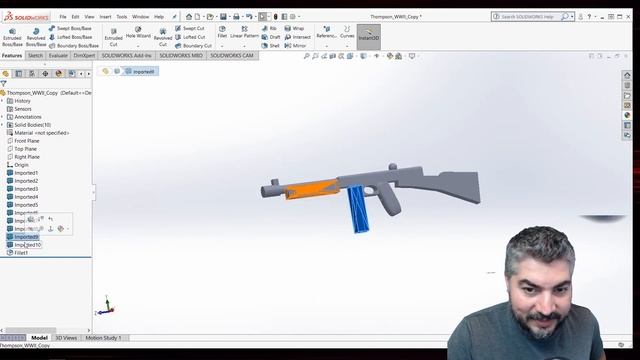This screenshot has width=640, height=360.
Task: Switch to the Evaluate ribbon tab
Action: (x=58, y=56)
